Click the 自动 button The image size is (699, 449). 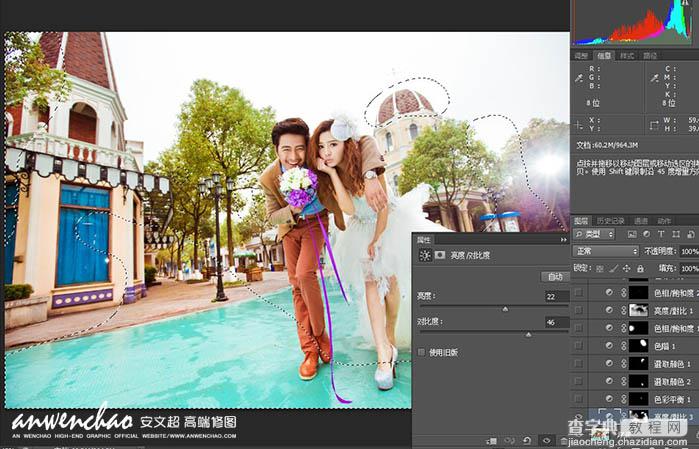(x=555, y=276)
